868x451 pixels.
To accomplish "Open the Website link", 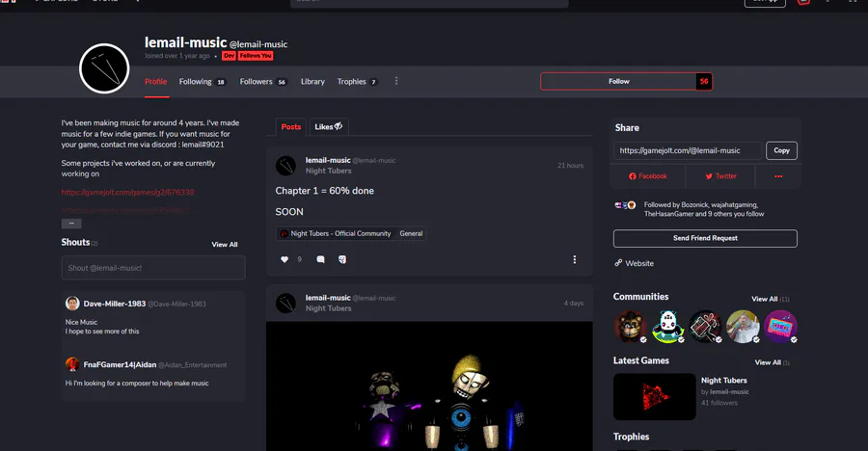I will [x=634, y=263].
